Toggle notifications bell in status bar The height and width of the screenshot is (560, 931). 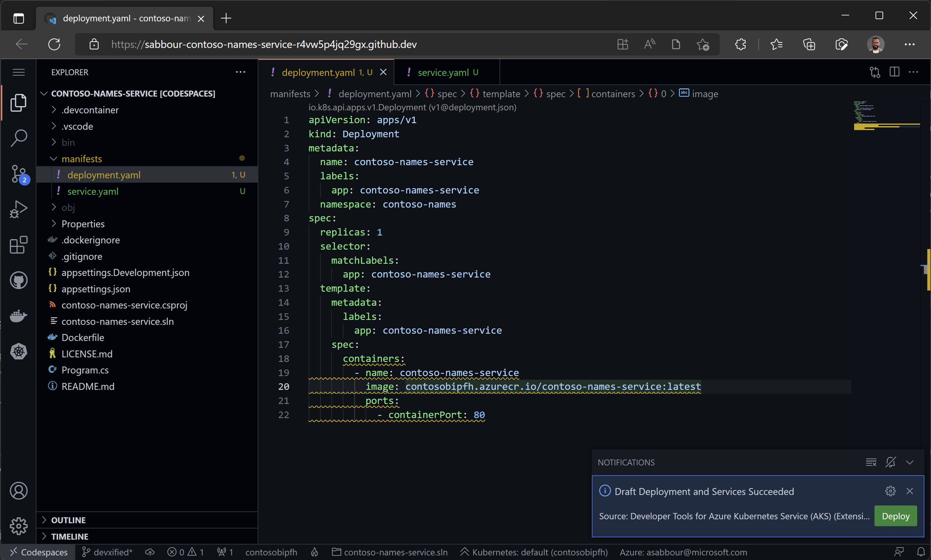(921, 552)
